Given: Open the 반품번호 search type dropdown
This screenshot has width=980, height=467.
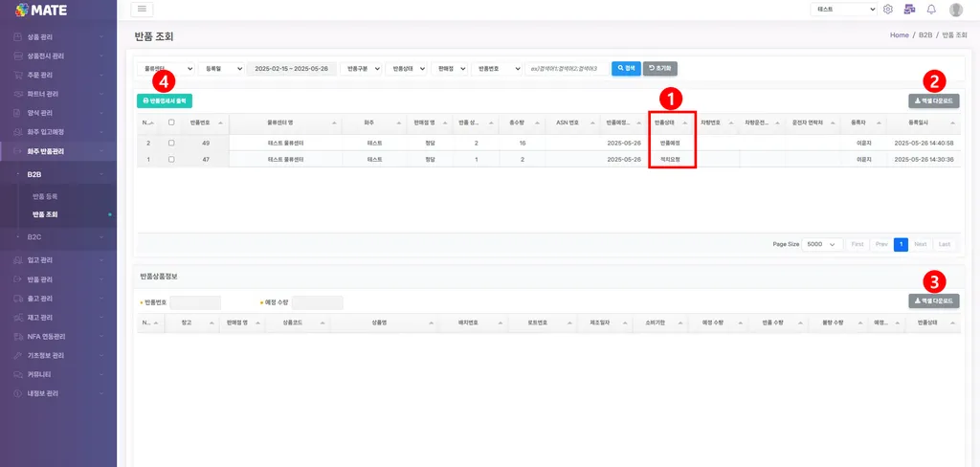Looking at the screenshot, I should [x=497, y=68].
